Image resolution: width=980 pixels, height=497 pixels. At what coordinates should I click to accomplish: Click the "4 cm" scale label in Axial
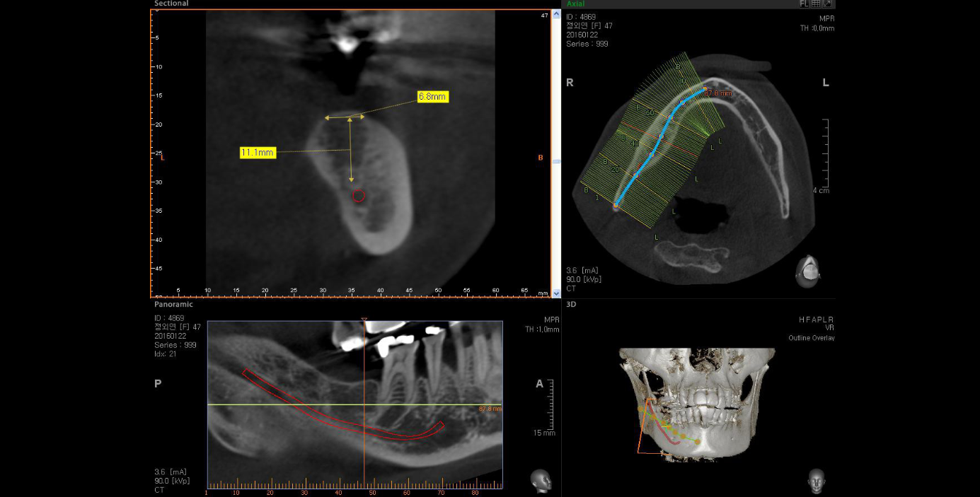coord(821,190)
